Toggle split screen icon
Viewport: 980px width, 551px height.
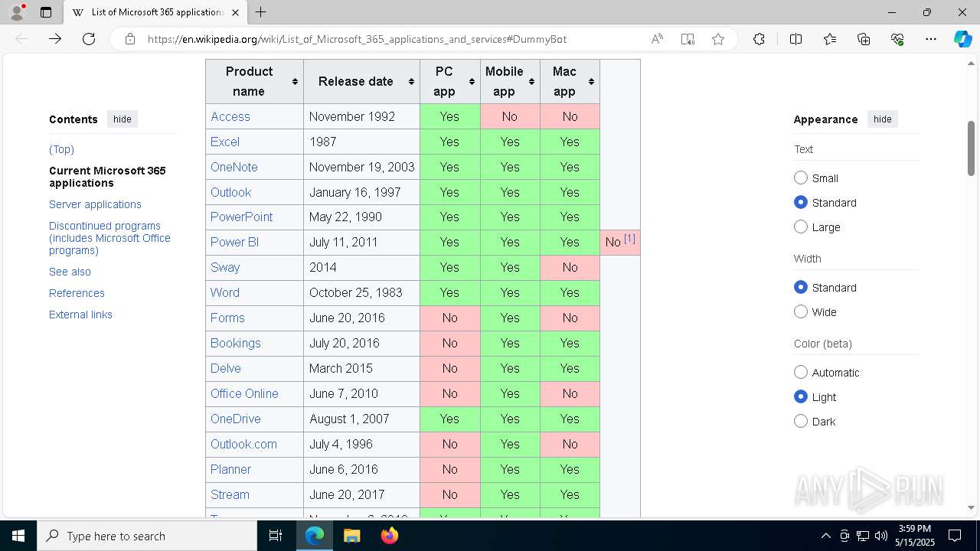(x=795, y=39)
